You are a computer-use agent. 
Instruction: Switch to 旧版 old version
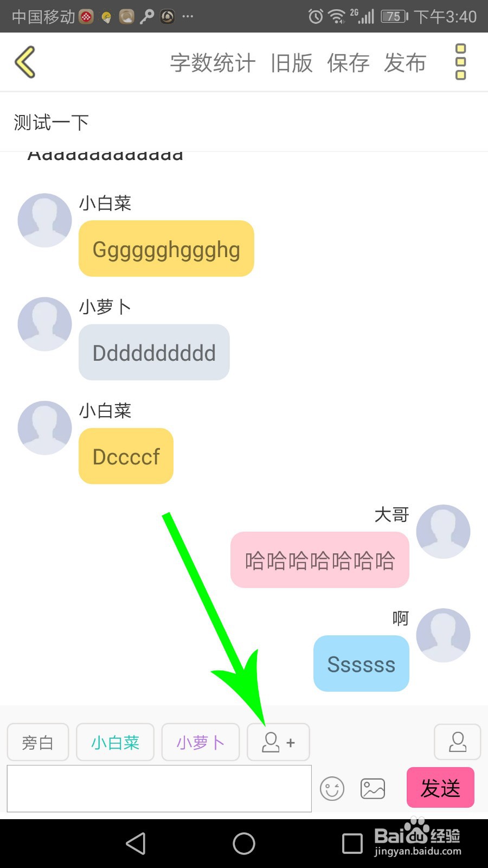click(292, 63)
